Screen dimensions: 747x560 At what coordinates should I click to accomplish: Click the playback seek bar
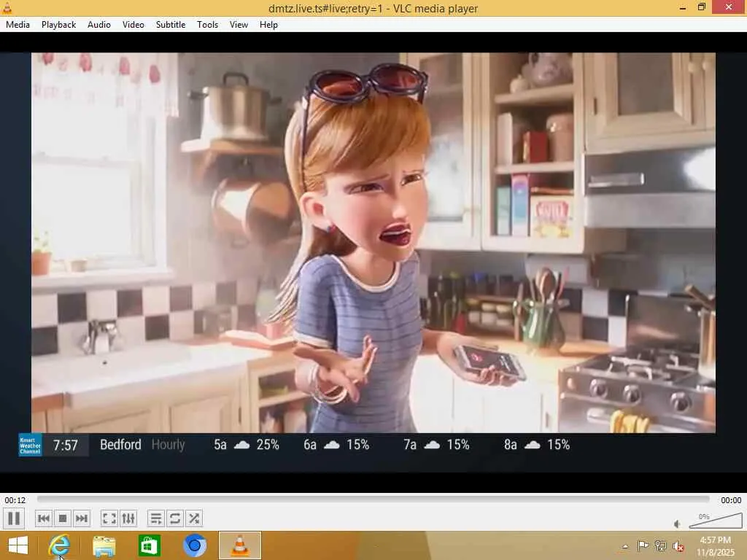pos(373,499)
